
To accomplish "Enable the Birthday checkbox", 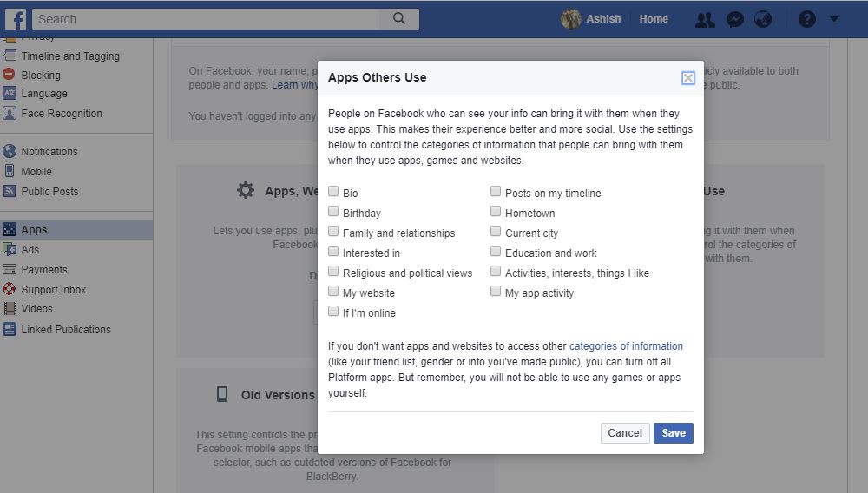I will point(333,212).
